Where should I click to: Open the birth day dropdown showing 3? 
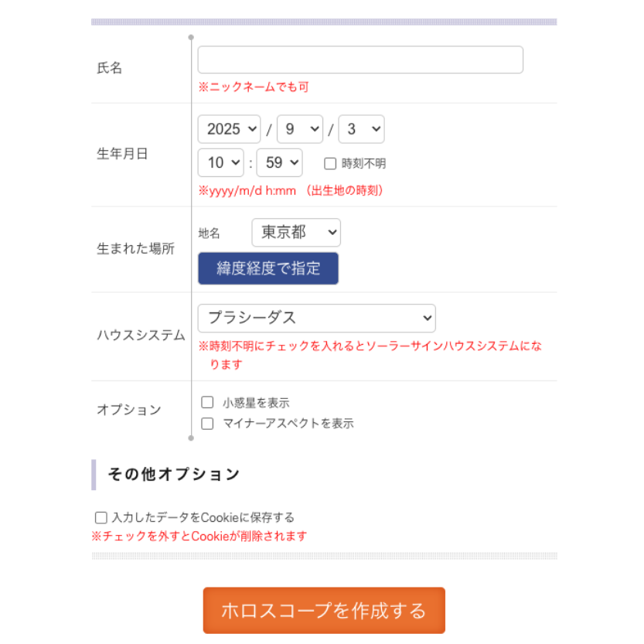point(362,129)
